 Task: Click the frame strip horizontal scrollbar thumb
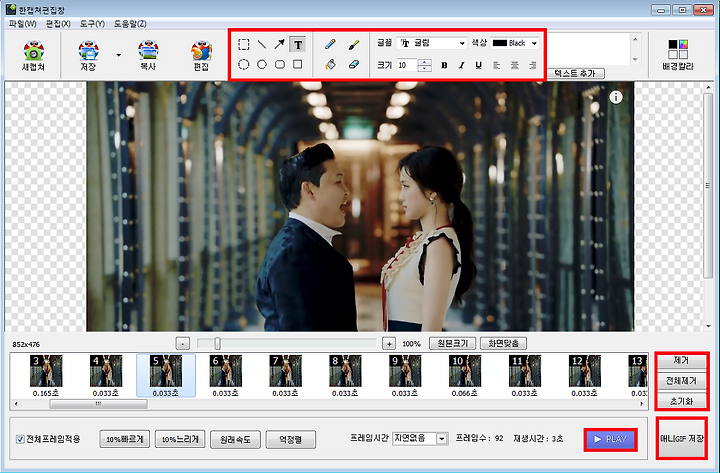pos(98,404)
